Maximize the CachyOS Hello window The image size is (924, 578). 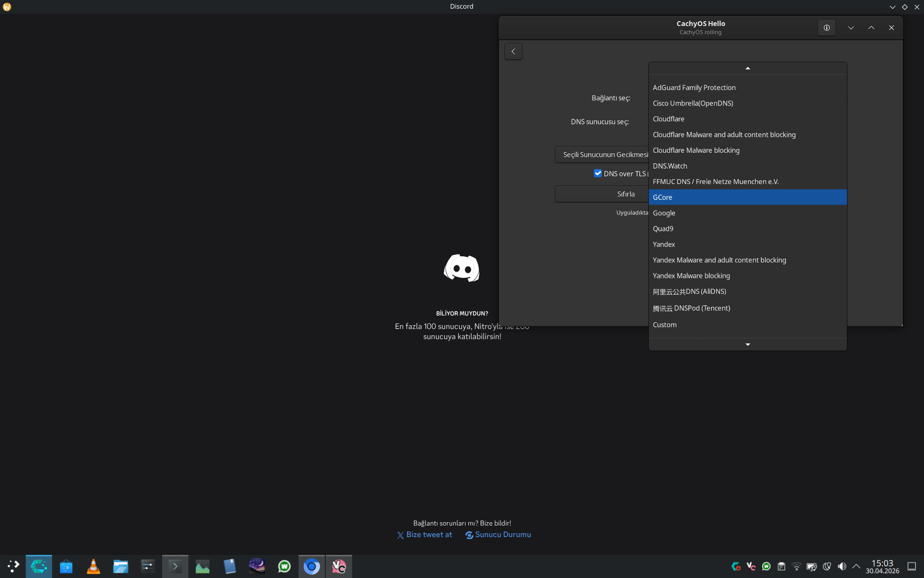point(871,28)
